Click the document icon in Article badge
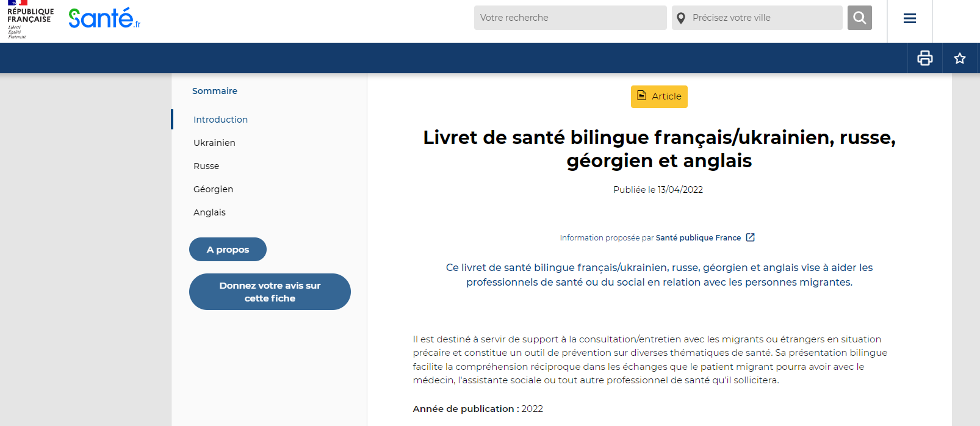This screenshot has height=426, width=980. point(641,96)
